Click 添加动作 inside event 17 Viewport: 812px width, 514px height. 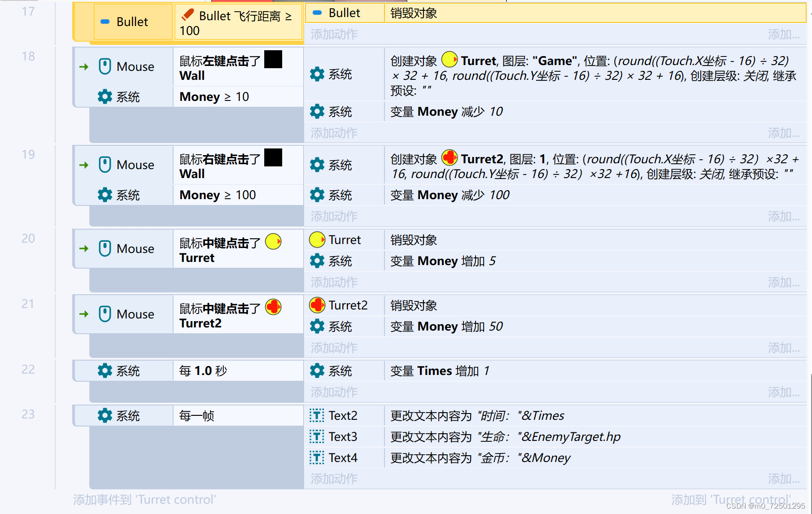[333, 34]
